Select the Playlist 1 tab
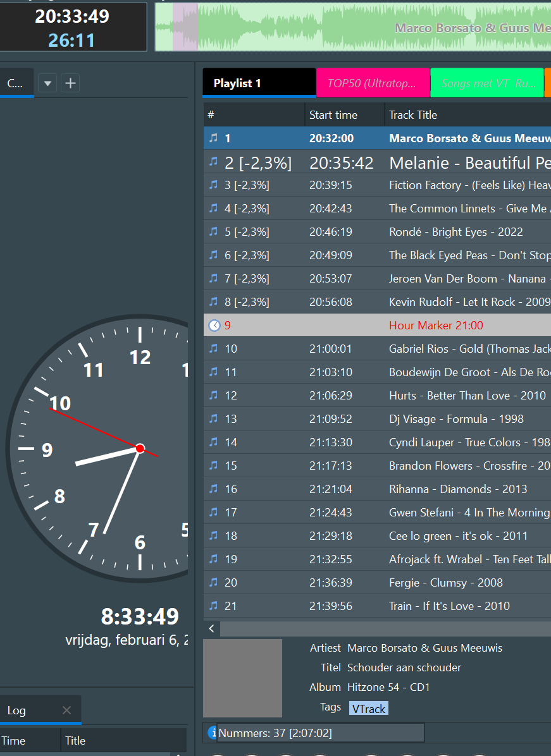The width and height of the screenshot is (551, 756). point(258,83)
